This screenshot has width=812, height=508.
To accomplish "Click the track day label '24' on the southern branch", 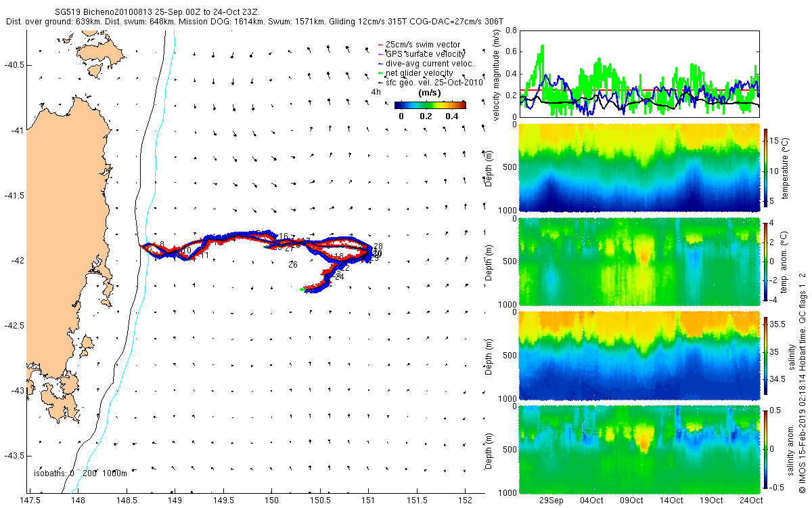I will (x=340, y=277).
